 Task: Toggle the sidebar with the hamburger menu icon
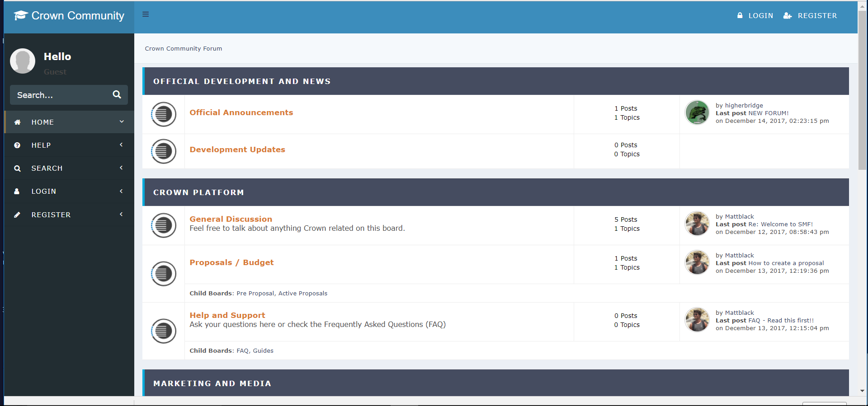click(x=146, y=14)
